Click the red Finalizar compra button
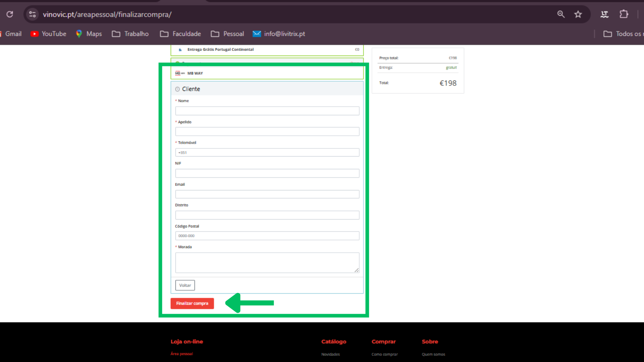This screenshot has height=362, width=644. [x=192, y=303]
